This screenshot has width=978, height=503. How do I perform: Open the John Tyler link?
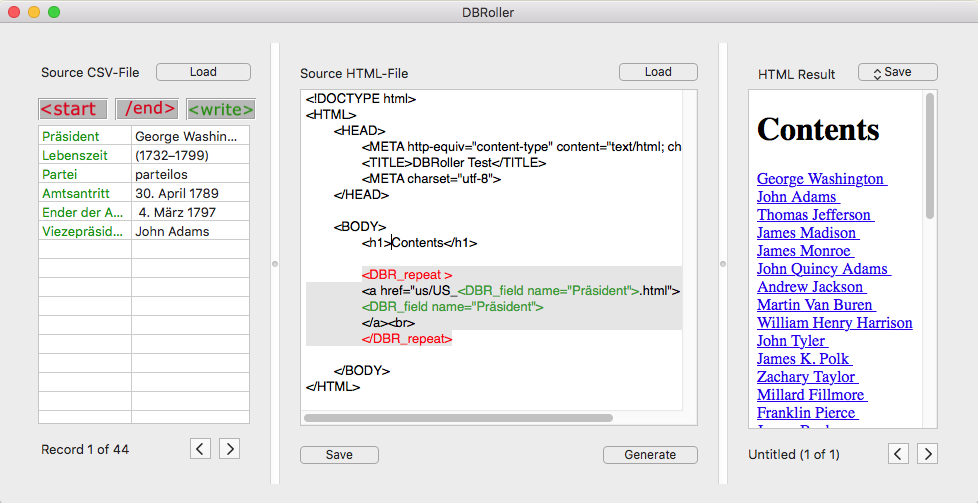(x=792, y=341)
